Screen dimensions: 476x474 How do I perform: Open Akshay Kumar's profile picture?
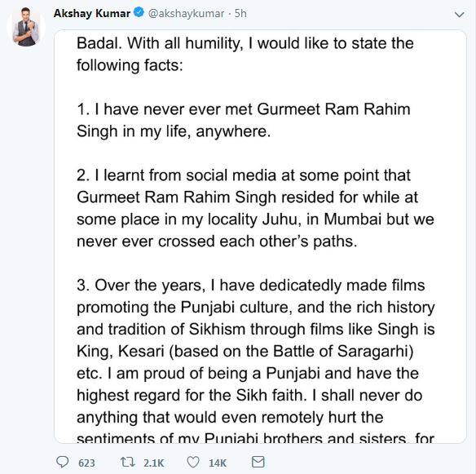(26, 27)
